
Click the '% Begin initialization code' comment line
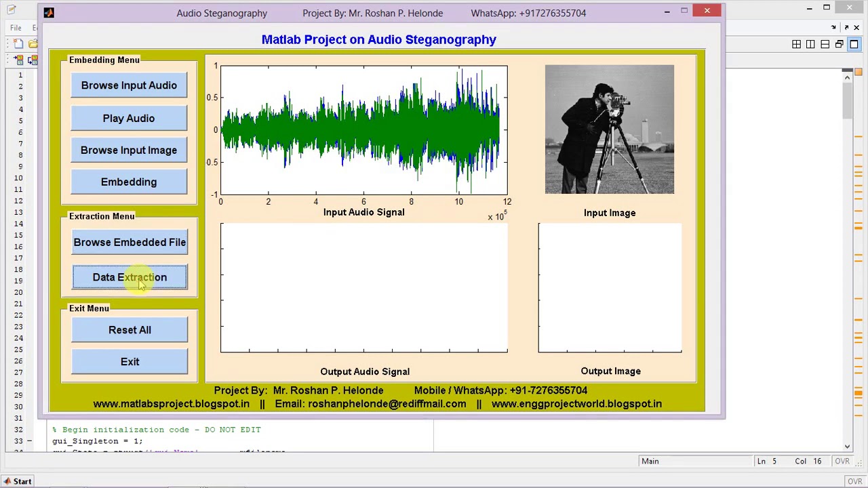[x=156, y=430]
